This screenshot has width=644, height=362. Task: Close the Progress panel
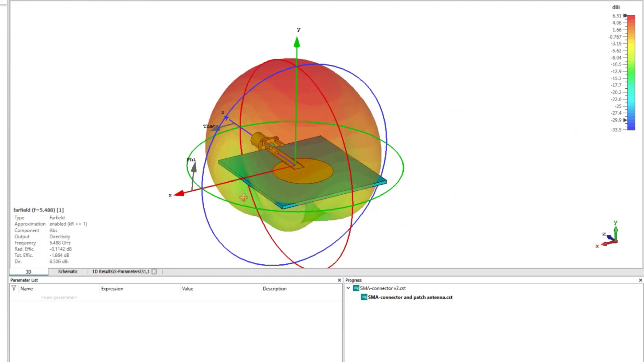640,280
